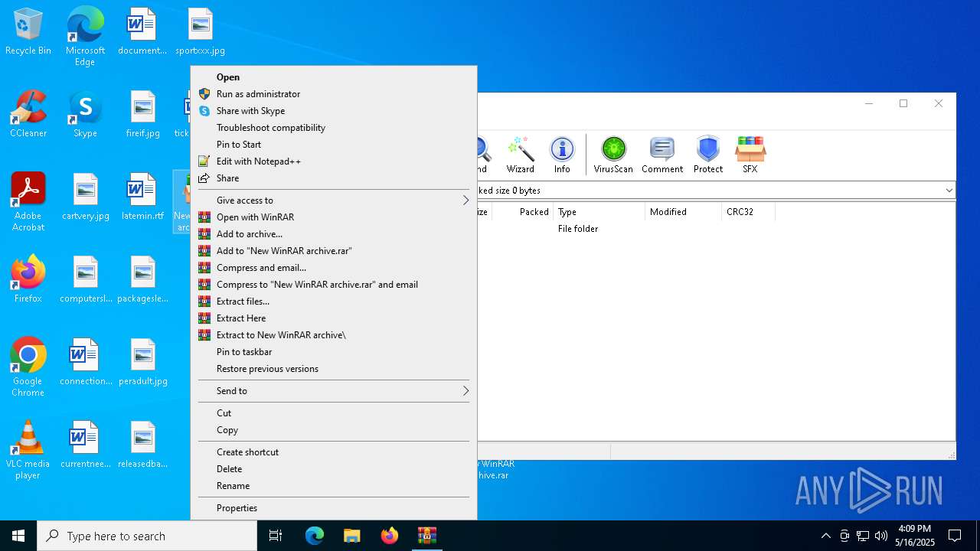
Task: Select the Skype desktop shortcut
Action: click(x=85, y=115)
